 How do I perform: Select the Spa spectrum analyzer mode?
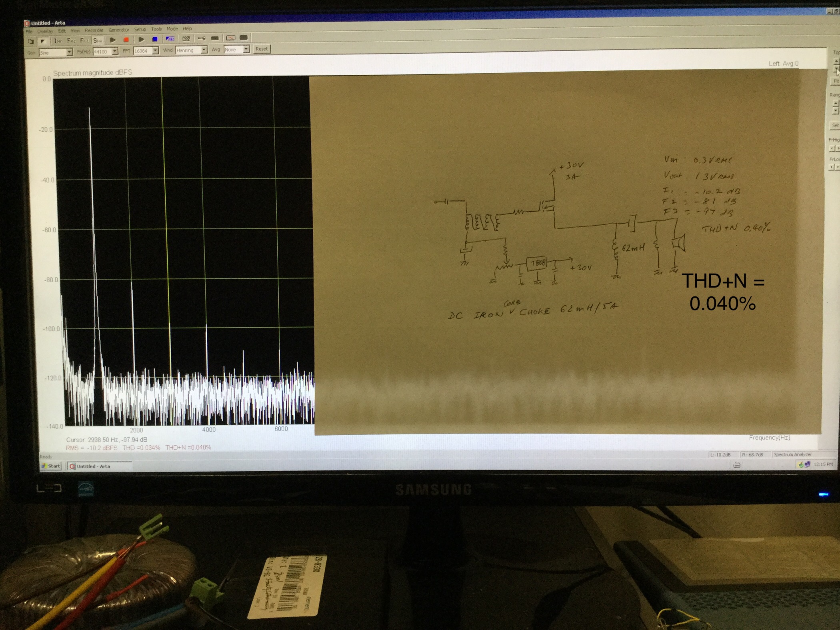(98, 40)
